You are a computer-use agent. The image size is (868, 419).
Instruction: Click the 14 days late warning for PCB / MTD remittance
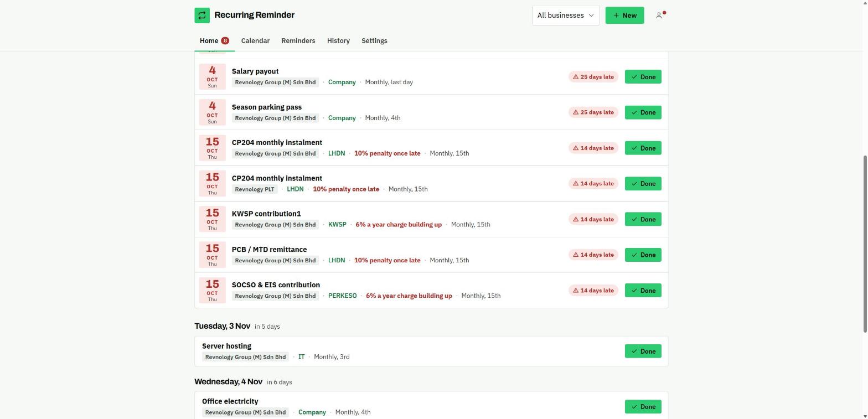coord(593,255)
